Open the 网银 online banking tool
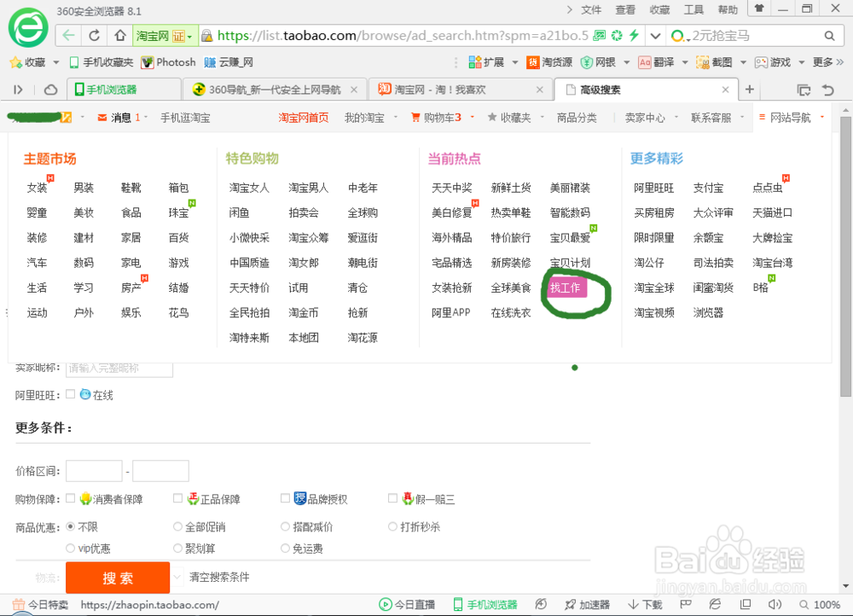This screenshot has height=616, width=853. [598, 62]
